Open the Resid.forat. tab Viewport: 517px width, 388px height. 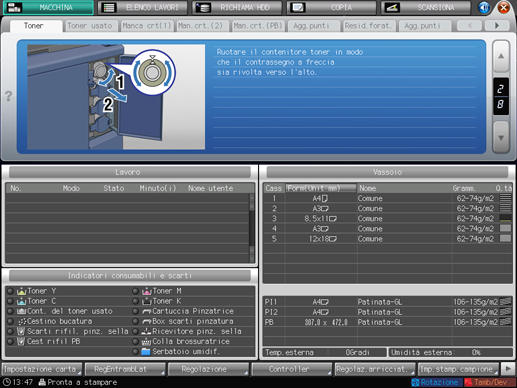click(369, 26)
